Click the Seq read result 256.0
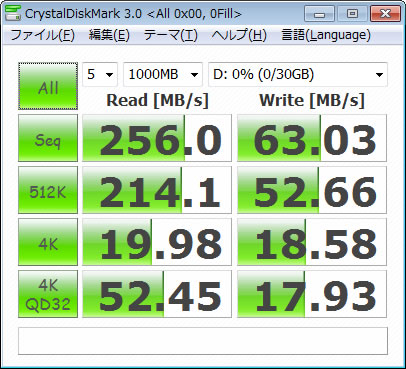The height and width of the screenshot is (369, 406). (x=157, y=138)
